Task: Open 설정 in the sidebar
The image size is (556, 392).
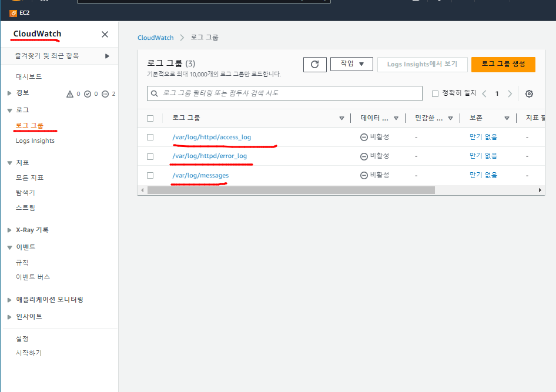Action: tap(22, 339)
